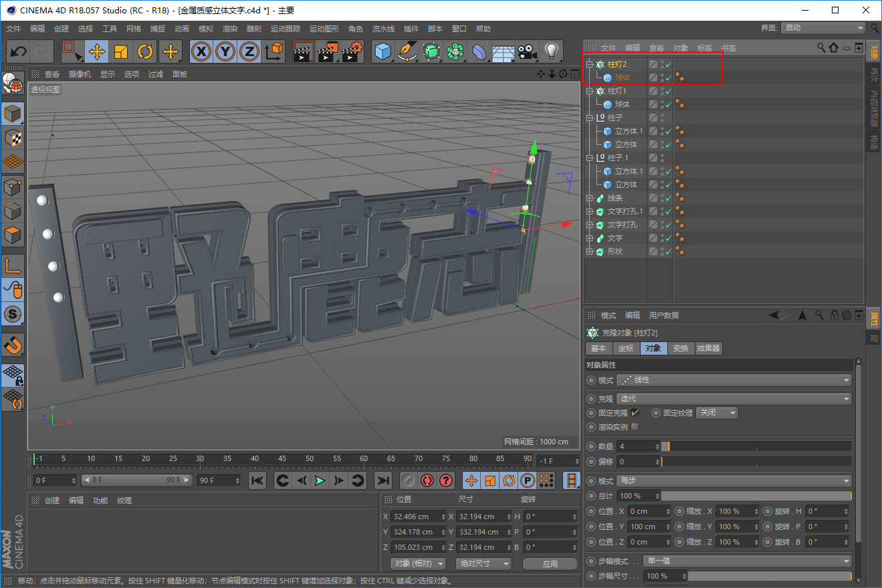882x588 pixels.
Task: Toggle the green checkmark for 形状
Action: (668, 252)
